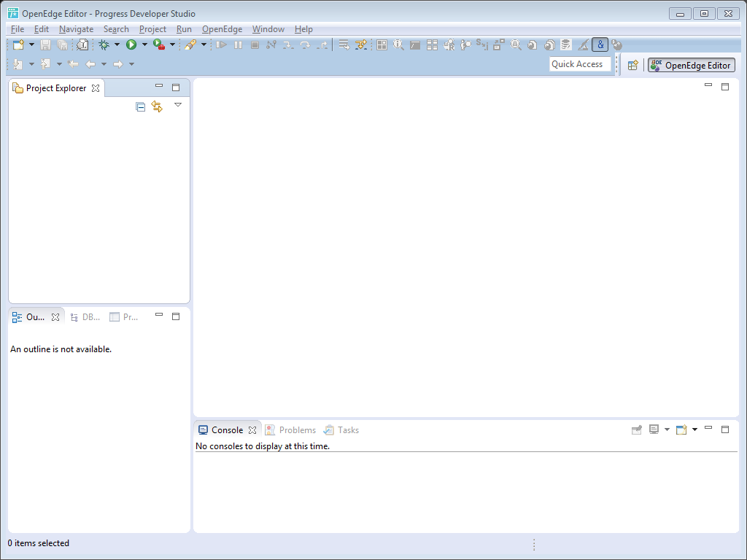Click the flashlight Search icon
This screenshot has width=747, height=560.
190,44
